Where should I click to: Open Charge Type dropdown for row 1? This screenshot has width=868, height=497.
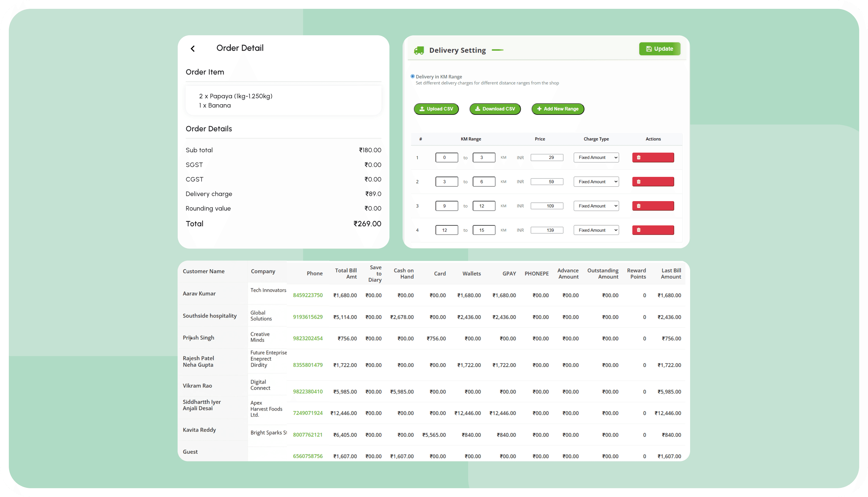(x=596, y=157)
